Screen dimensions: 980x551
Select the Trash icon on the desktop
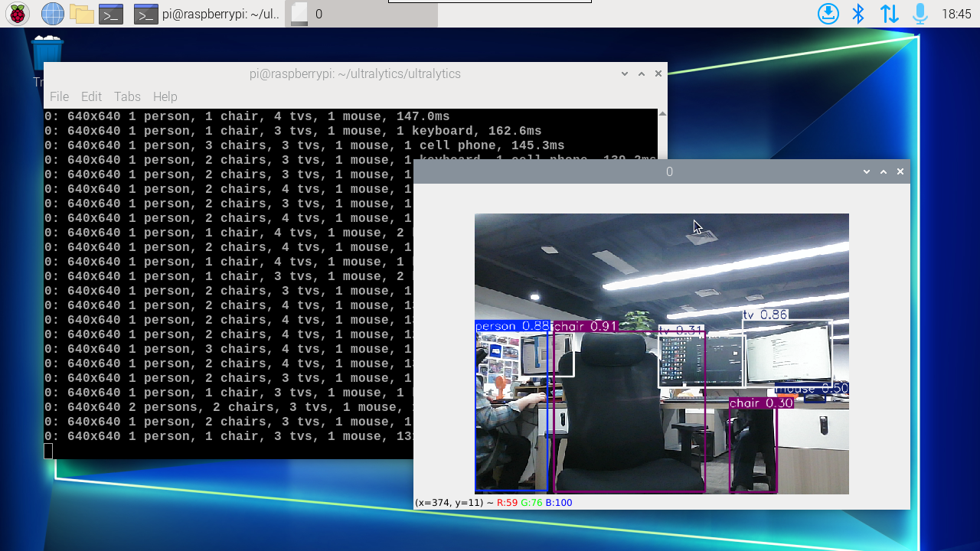tap(47, 54)
